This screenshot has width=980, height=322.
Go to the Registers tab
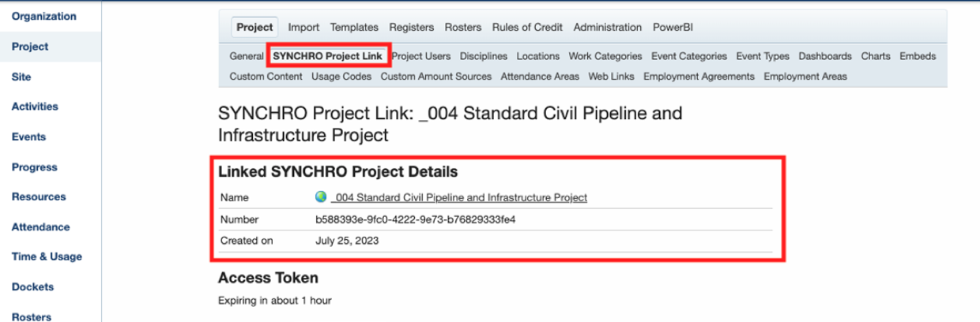point(412,28)
